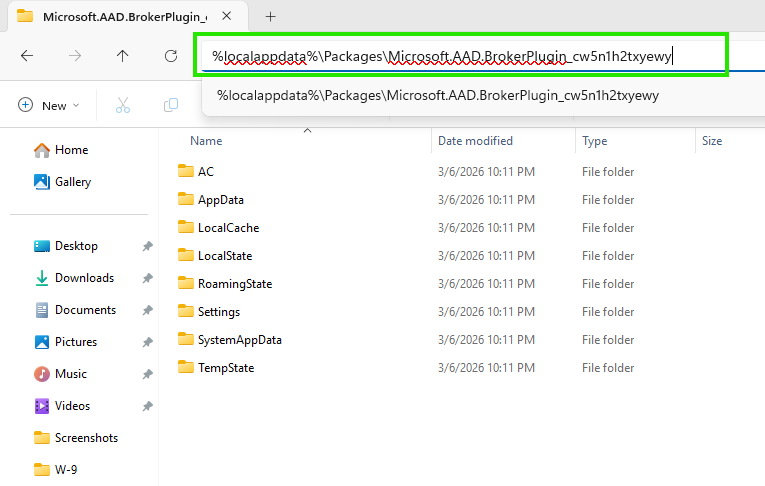
Task: Click the LocalCache folder icon
Action: click(x=185, y=227)
